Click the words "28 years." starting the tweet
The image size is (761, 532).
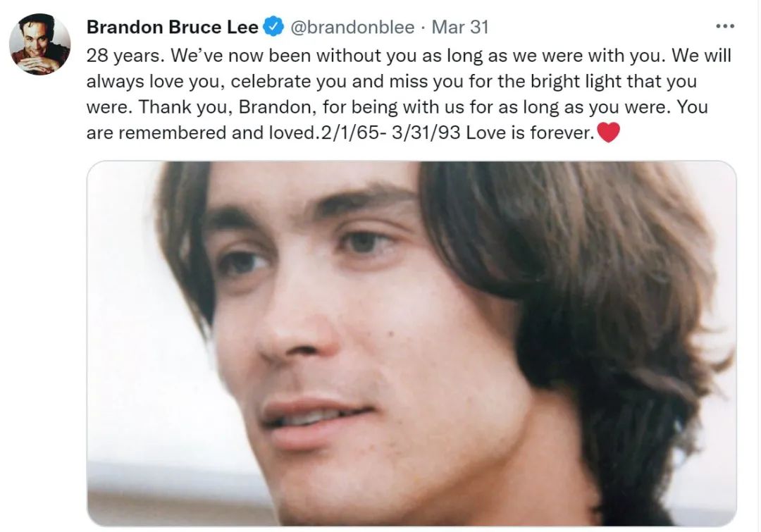[x=125, y=56]
